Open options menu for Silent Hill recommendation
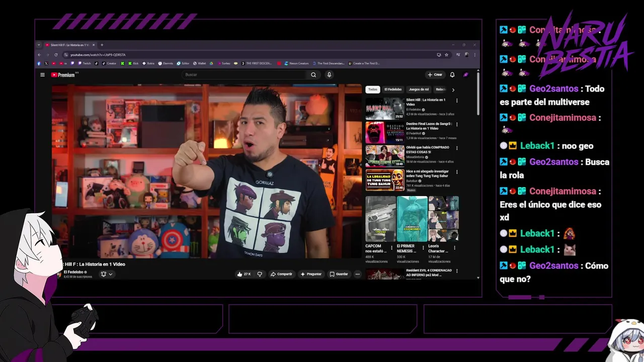644x362 pixels. pos(457,101)
